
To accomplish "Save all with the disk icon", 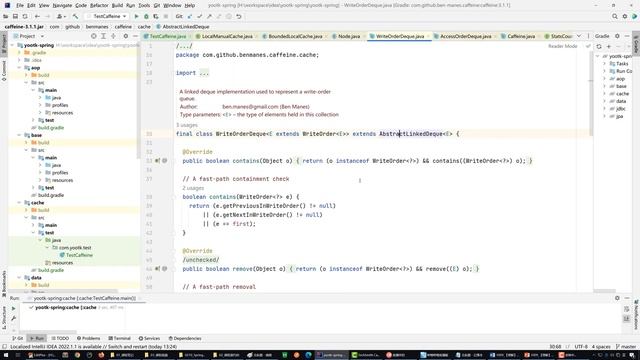I will 15,16.
